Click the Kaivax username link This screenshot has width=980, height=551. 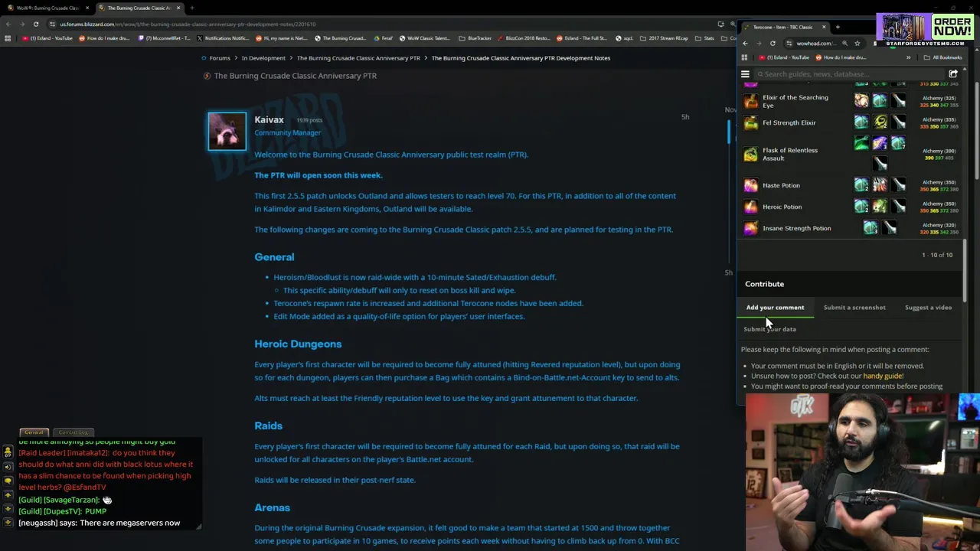269,119
